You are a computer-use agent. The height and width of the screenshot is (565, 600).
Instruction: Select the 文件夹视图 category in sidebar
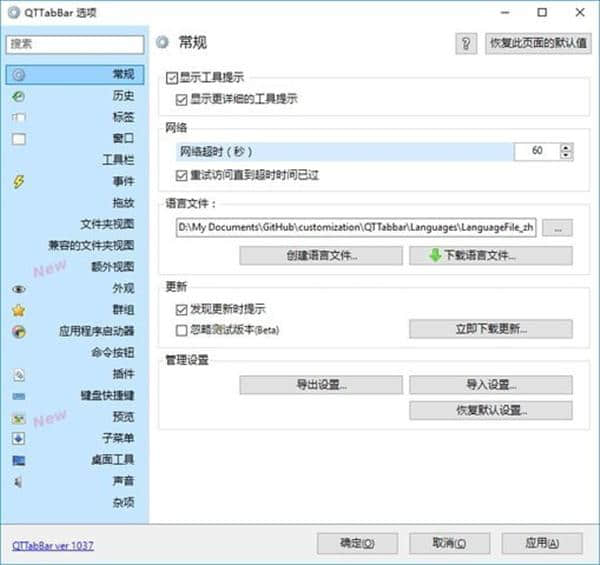click(x=107, y=224)
